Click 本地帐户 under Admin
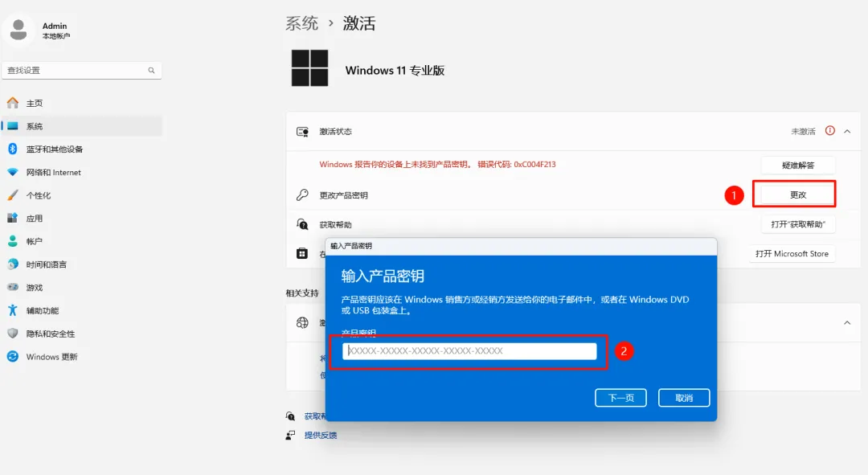868x475 pixels. click(x=56, y=36)
